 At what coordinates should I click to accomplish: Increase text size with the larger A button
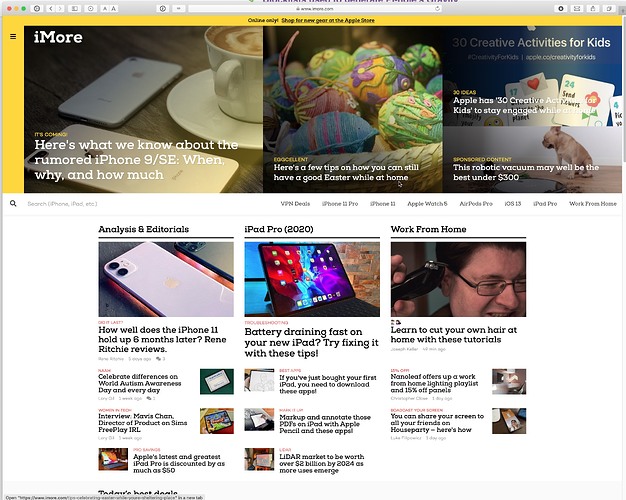coord(113,8)
